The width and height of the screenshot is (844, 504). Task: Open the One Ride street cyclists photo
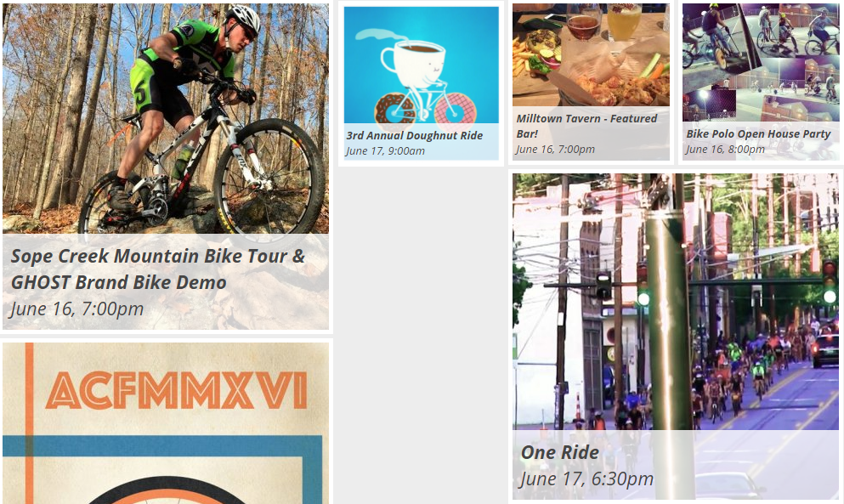(x=675, y=302)
